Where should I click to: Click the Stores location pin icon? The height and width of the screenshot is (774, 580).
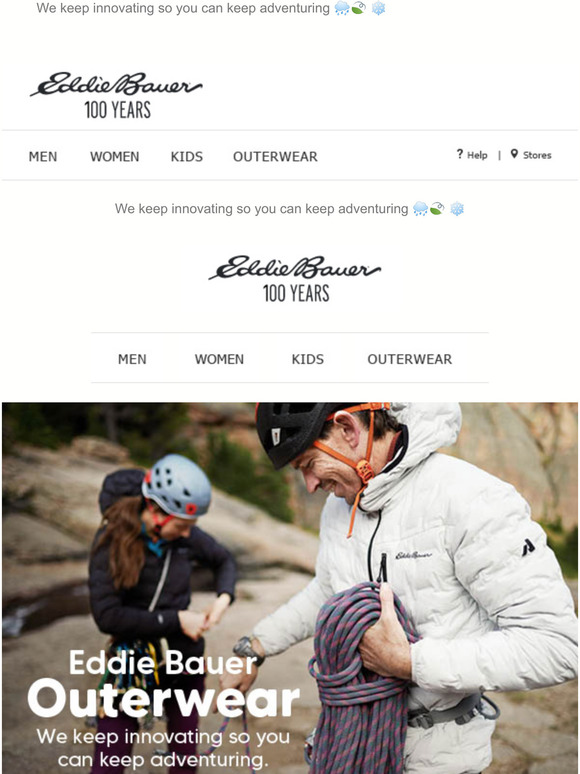pyautogui.click(x=514, y=154)
